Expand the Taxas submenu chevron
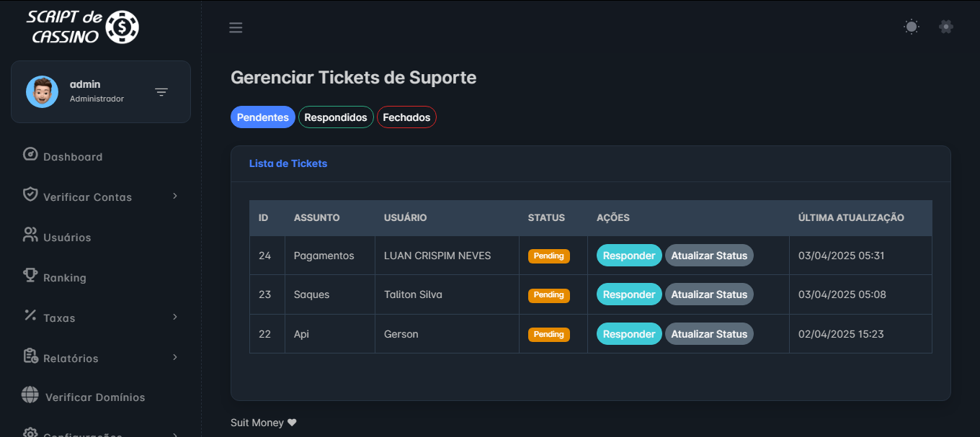 coord(175,317)
